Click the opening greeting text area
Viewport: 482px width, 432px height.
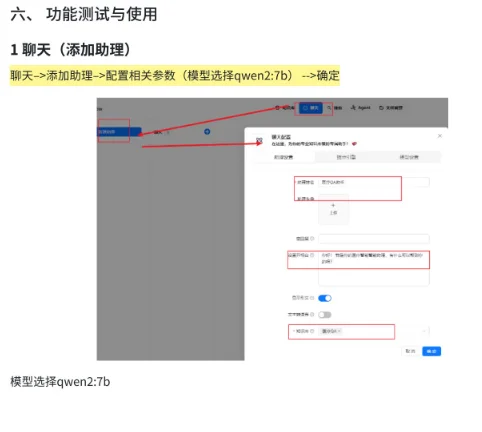click(x=374, y=268)
